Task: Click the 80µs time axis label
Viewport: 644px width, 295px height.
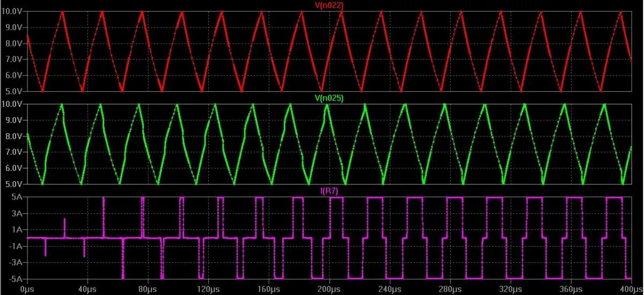Action: (x=148, y=290)
